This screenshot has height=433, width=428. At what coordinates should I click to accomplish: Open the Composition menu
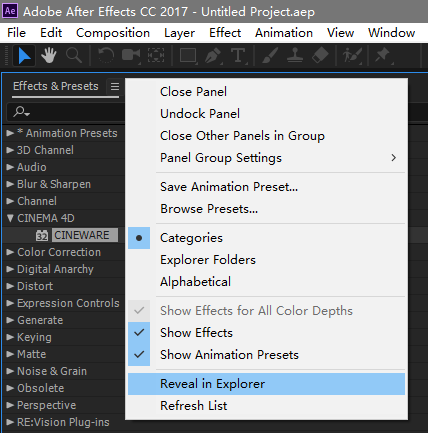click(x=113, y=33)
